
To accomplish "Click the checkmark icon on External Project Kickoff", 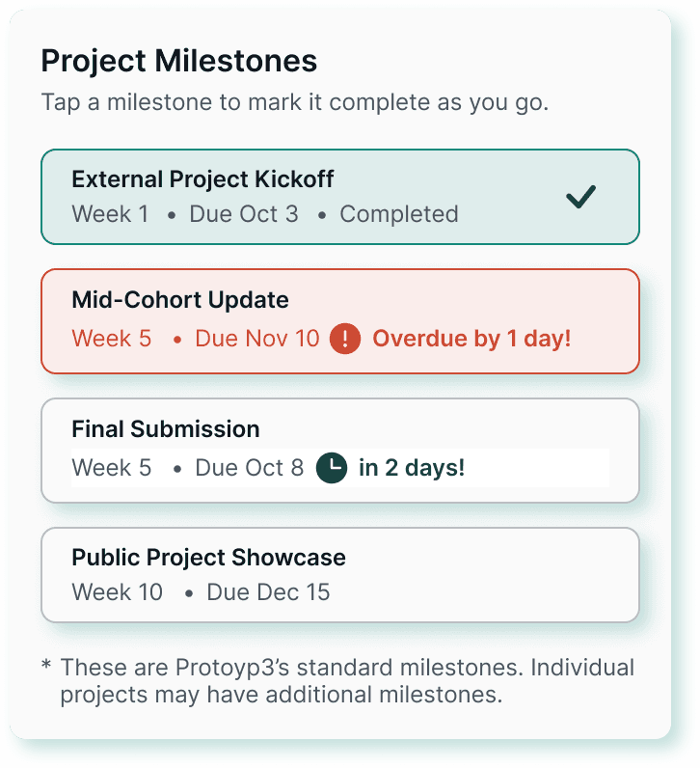I will tap(581, 197).
